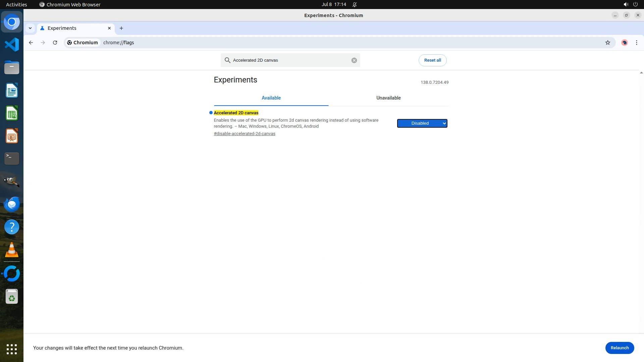Select the Available tab
Screen dimensions: 644x362
pos(271,98)
